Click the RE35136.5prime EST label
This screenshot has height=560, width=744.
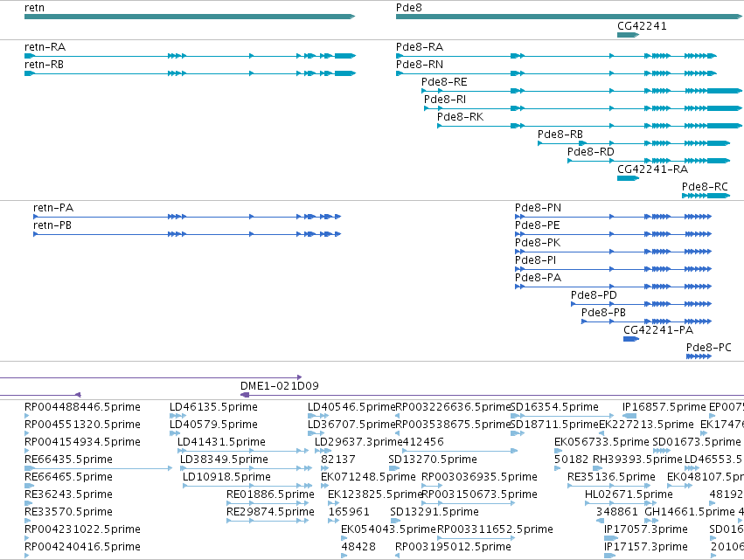[612, 477]
